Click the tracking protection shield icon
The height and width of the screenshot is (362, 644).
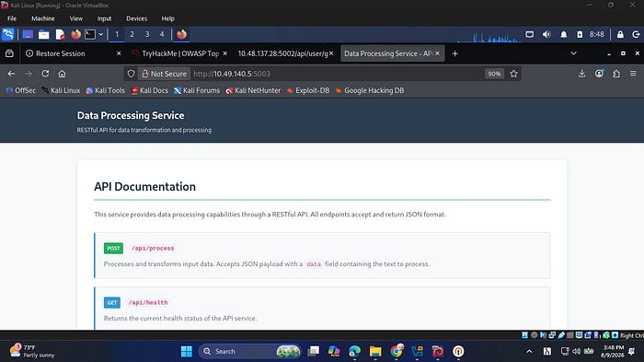click(x=131, y=74)
